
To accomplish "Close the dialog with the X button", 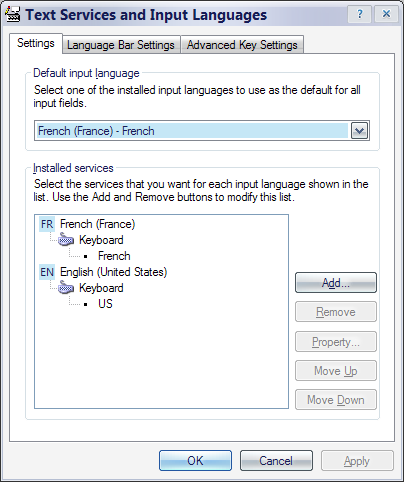I will (386, 14).
